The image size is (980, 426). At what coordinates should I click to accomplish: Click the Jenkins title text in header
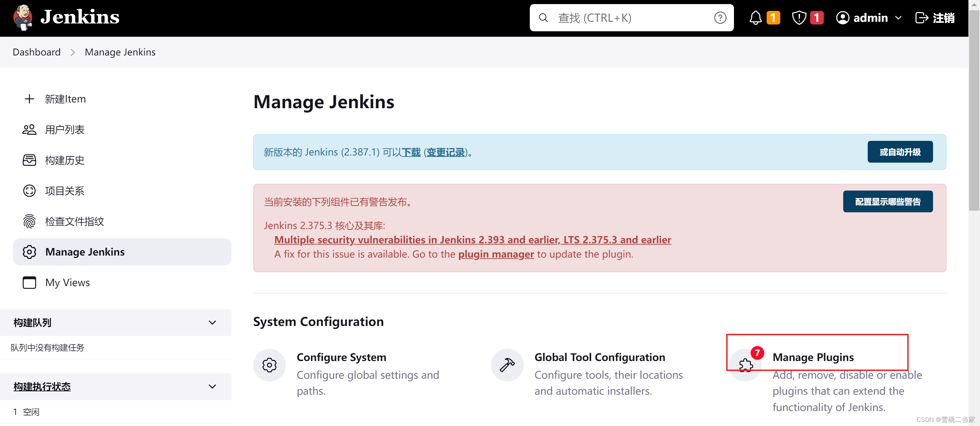click(x=80, y=17)
